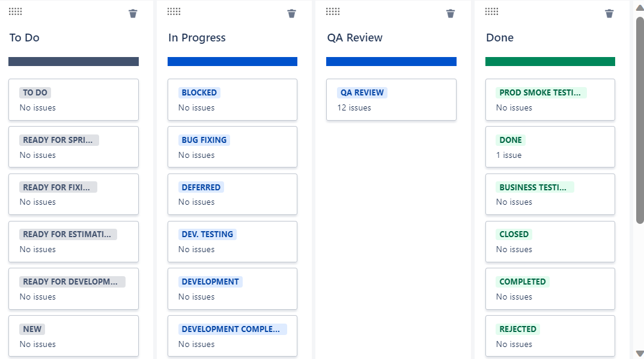Delete the In Progress column via its trash icon
644x359 pixels.
pyautogui.click(x=291, y=13)
